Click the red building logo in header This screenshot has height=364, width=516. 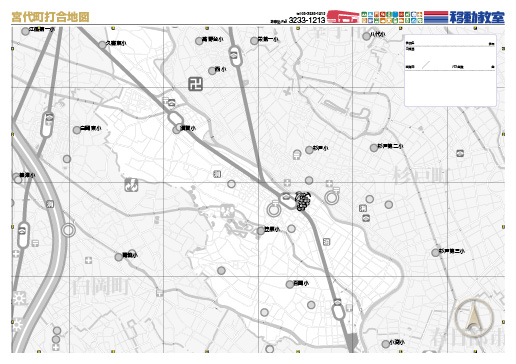(343, 17)
